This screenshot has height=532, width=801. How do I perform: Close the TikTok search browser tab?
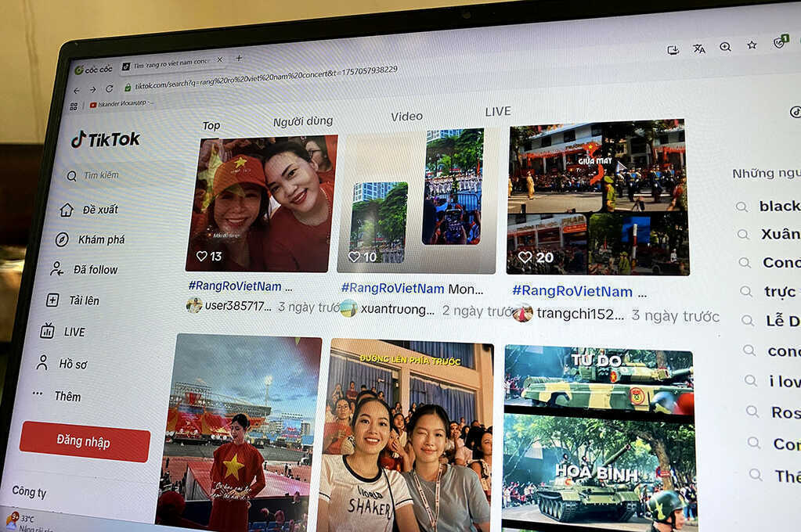(x=220, y=59)
